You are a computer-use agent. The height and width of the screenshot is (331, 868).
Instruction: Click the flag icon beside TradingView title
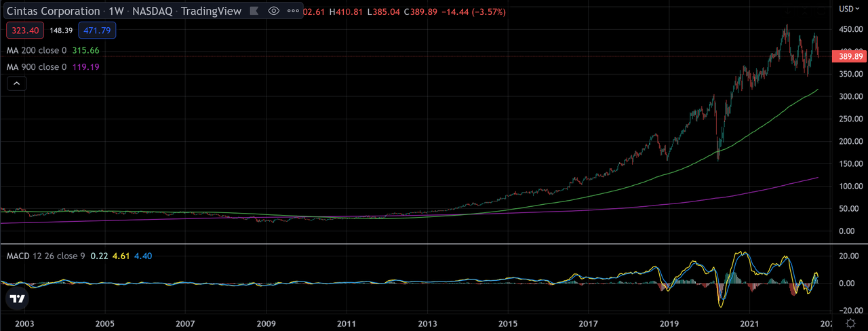click(253, 12)
